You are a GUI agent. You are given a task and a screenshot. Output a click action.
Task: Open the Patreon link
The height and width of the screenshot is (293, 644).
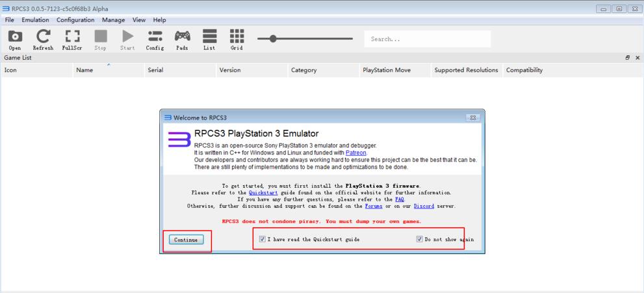point(355,153)
